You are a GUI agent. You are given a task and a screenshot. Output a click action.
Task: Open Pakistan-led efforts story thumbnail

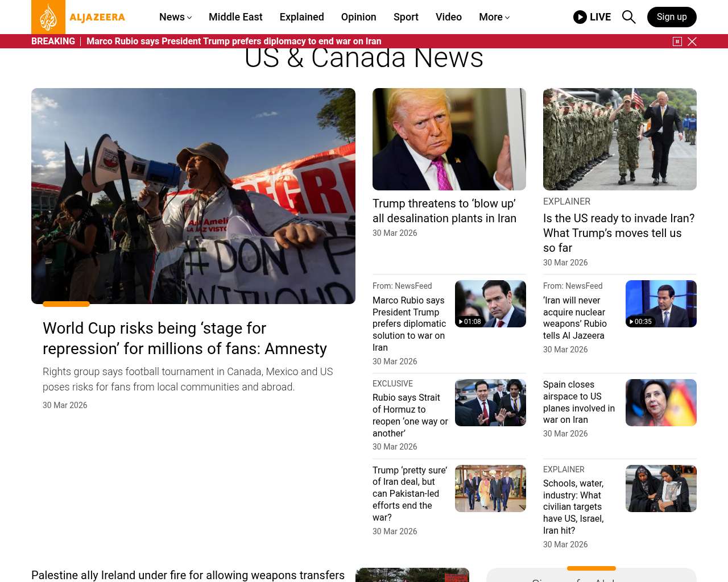click(x=490, y=488)
